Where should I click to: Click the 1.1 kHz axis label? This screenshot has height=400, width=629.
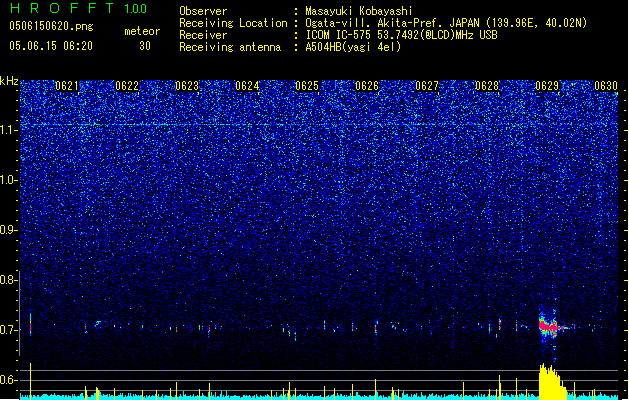[x=8, y=130]
